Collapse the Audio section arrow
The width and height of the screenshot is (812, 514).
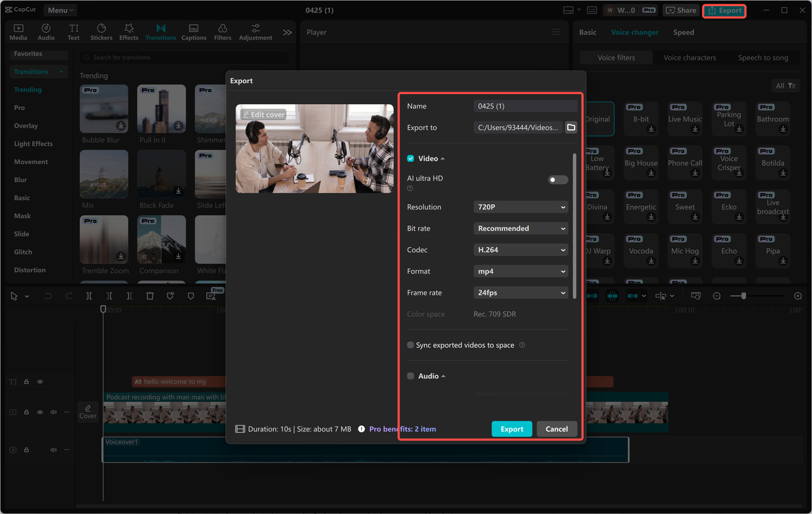[443, 376]
